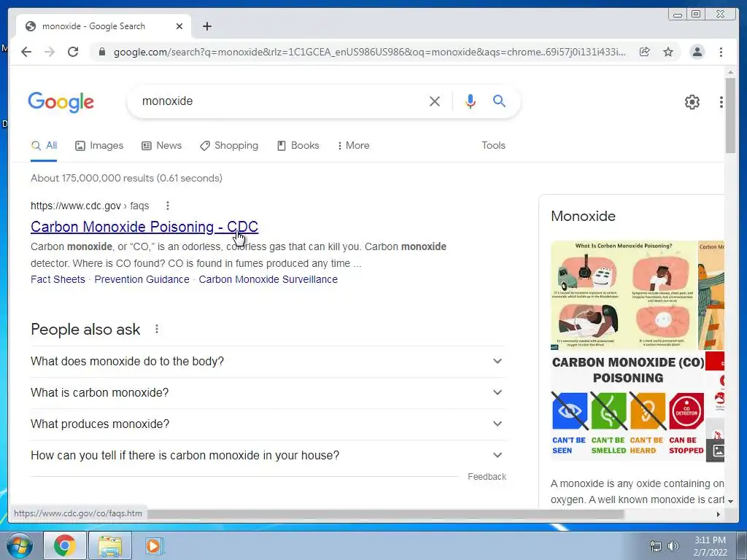Open the Windows Start menu
Viewport: 747px width, 560px height.
coord(19,545)
